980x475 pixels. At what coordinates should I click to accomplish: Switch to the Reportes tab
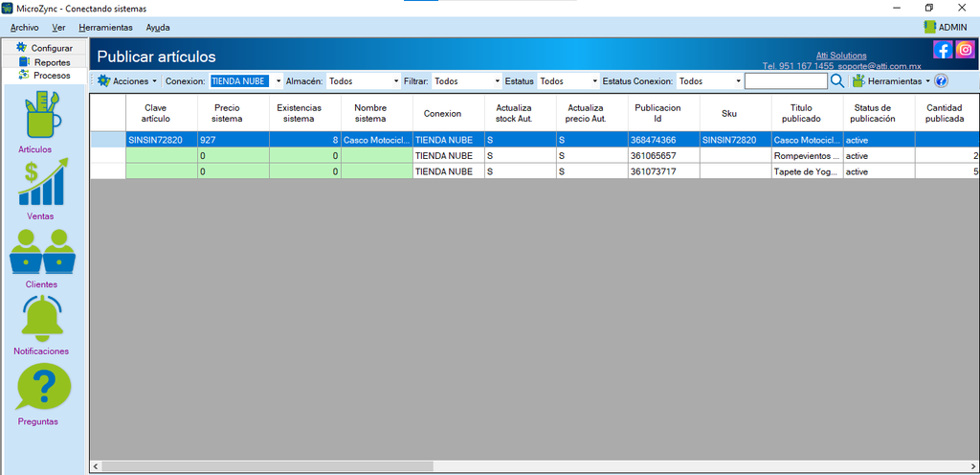click(44, 62)
